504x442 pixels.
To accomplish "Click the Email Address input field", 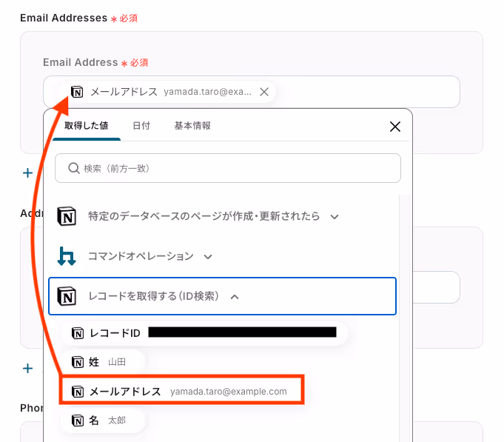I will click(252, 92).
